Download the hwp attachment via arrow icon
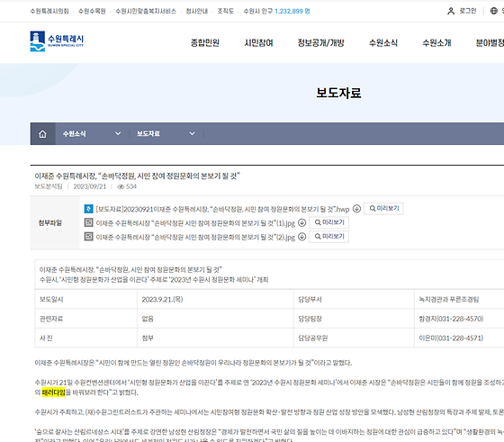The height and width of the screenshot is (442, 504). pos(356,209)
